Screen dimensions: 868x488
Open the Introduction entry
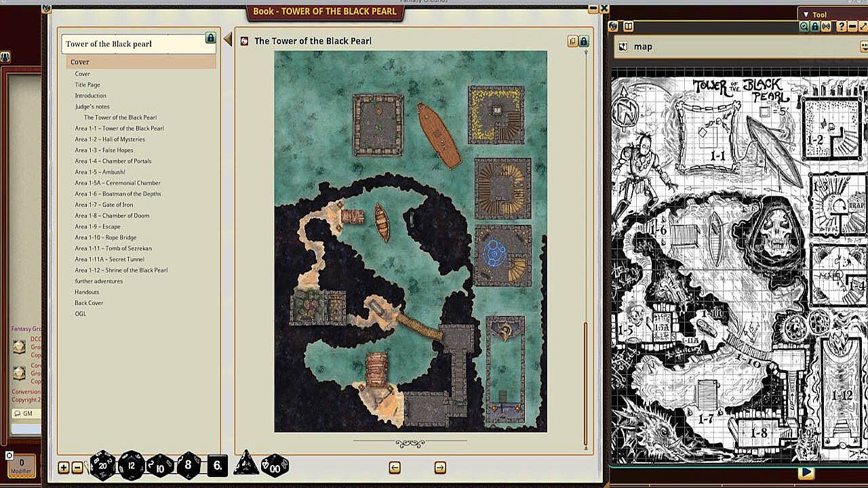[90, 96]
